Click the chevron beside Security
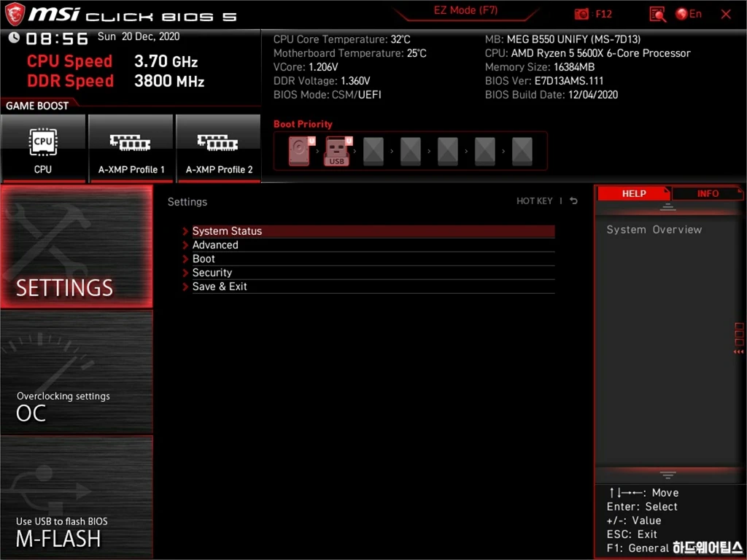The image size is (747, 560). coord(185,273)
